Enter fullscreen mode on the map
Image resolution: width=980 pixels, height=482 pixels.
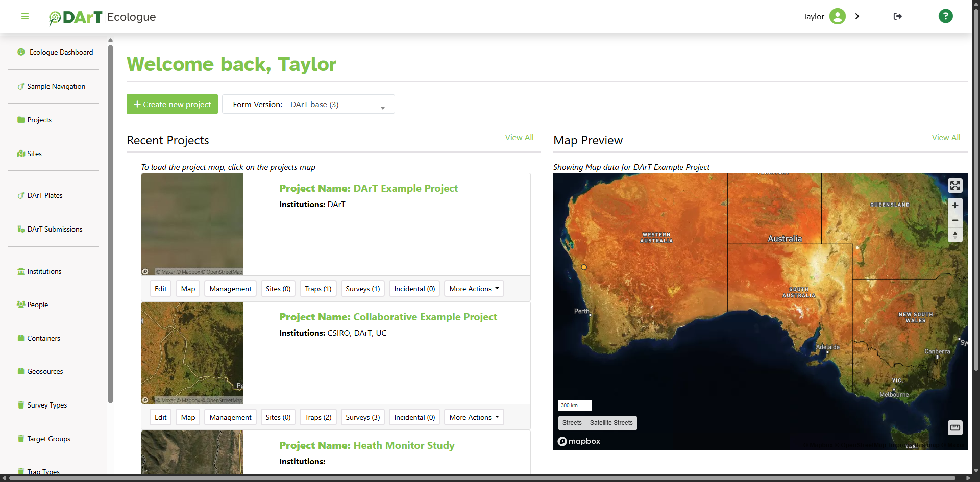point(955,185)
